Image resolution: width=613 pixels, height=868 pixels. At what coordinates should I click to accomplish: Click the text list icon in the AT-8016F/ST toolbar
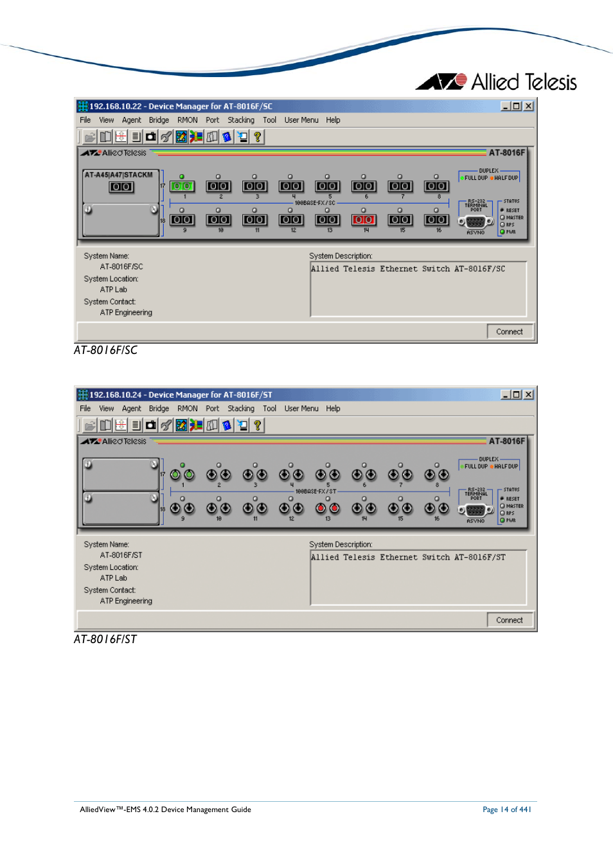click(x=136, y=425)
